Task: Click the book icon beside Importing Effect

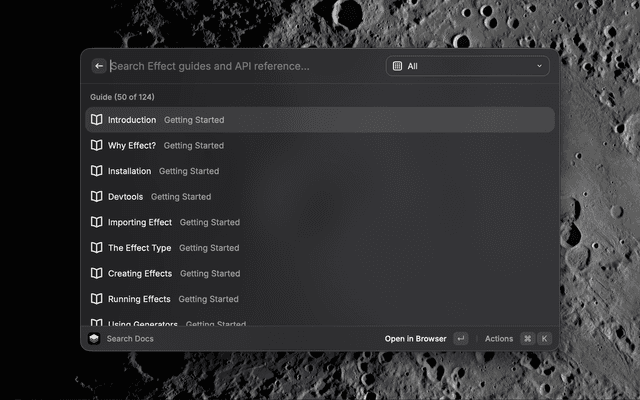Action: tap(96, 222)
